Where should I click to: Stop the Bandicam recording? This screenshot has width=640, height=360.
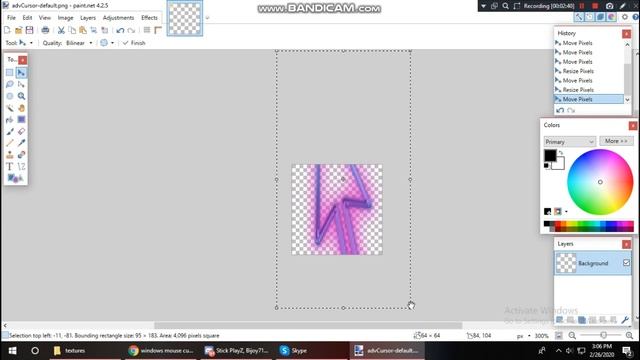(x=595, y=6)
